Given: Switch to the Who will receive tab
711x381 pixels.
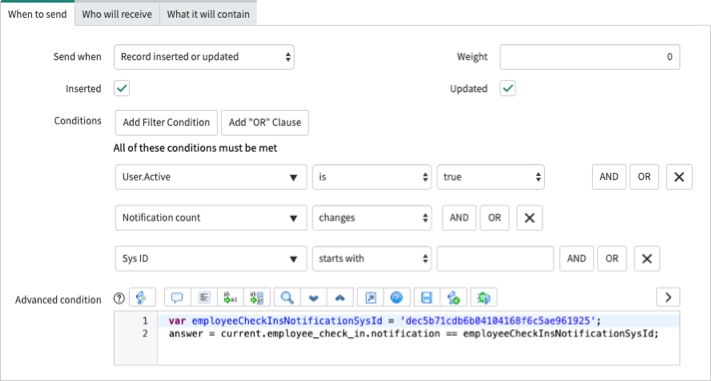Looking at the screenshot, I should click(117, 14).
